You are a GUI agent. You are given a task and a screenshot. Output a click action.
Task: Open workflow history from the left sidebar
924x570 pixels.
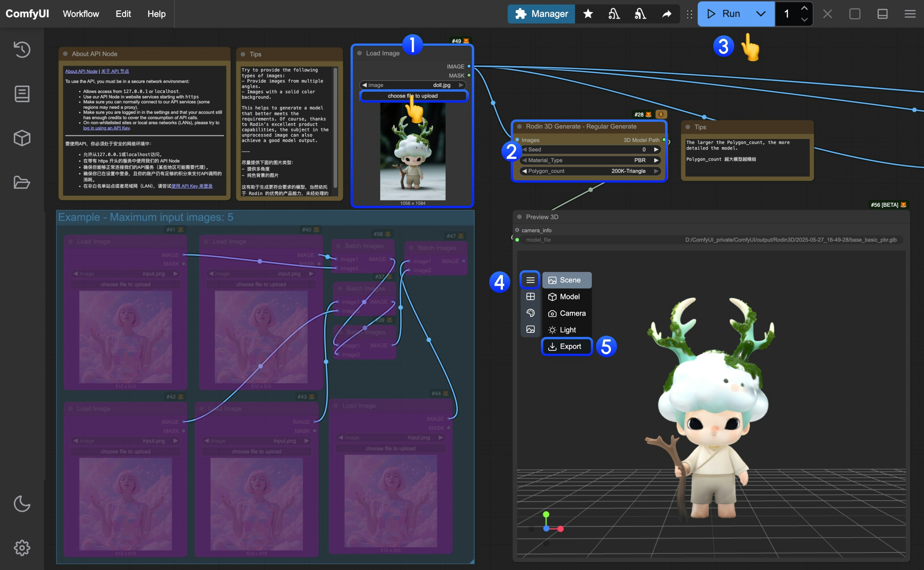pos(22,49)
